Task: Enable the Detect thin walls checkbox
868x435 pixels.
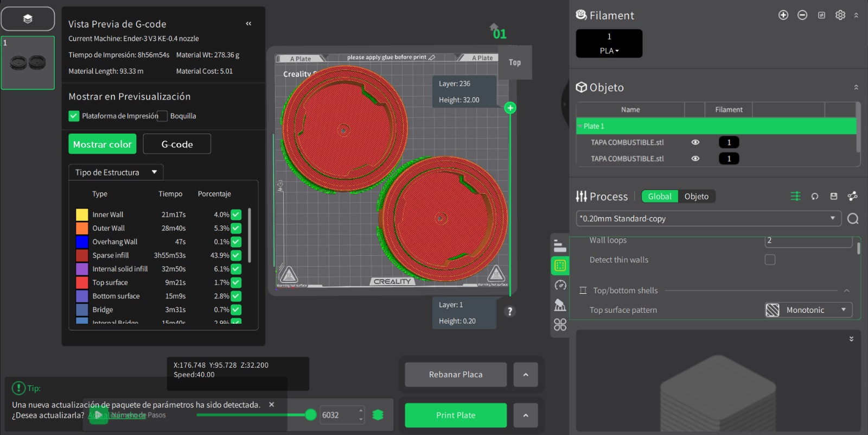Action: click(770, 260)
